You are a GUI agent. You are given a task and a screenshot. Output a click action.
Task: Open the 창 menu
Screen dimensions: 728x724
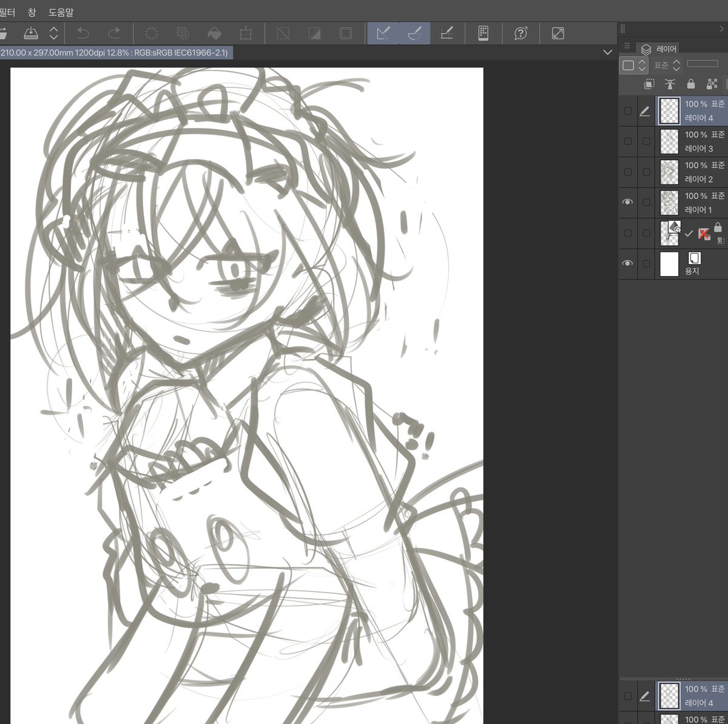coord(32,12)
